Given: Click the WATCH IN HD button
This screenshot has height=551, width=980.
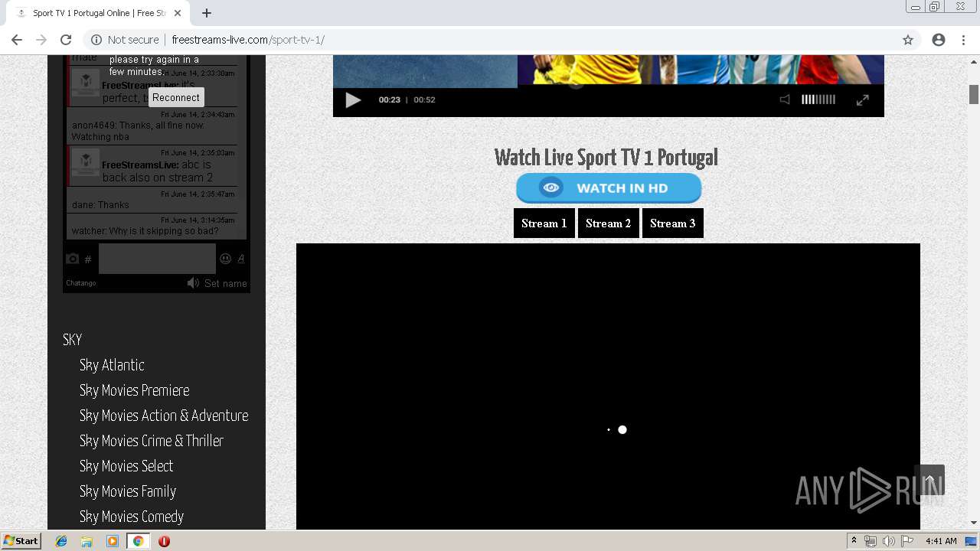Looking at the screenshot, I should 609,187.
